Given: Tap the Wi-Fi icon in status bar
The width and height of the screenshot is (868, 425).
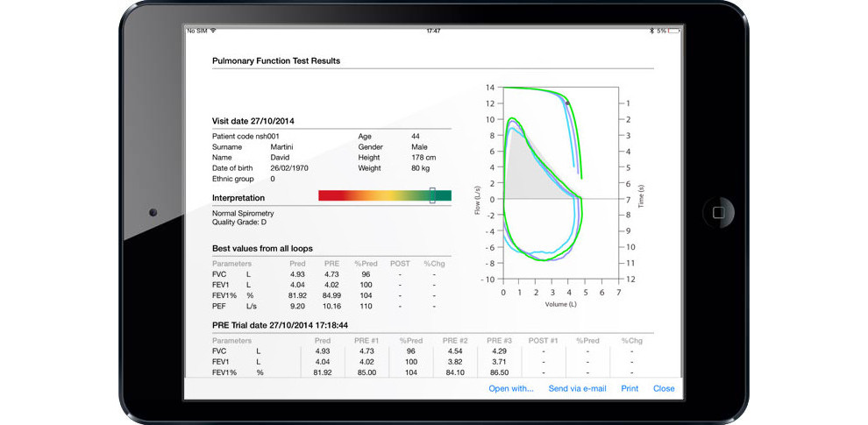Looking at the screenshot, I should click(x=213, y=31).
